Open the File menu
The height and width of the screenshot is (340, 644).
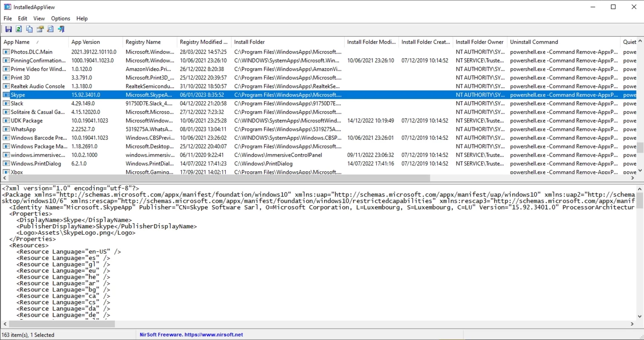(x=8, y=18)
